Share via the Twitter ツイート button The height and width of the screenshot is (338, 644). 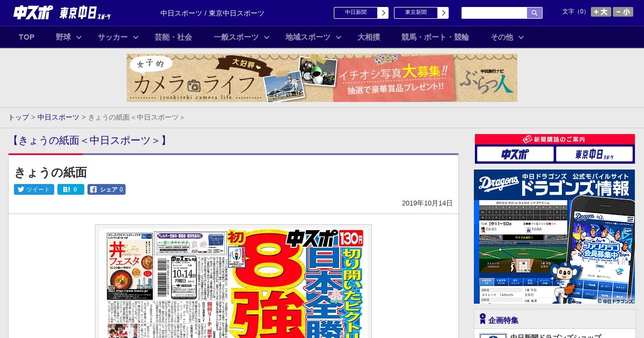[34, 189]
